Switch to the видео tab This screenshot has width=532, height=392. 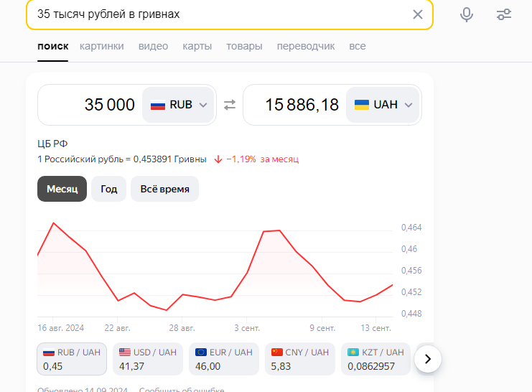153,46
